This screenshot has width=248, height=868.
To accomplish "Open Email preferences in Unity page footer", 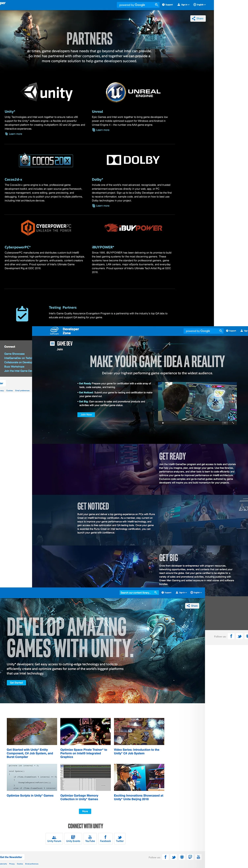I will [32, 864].
